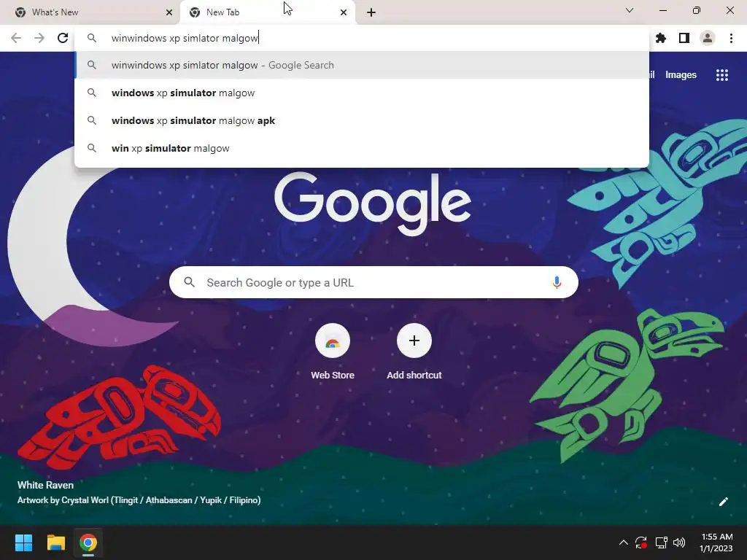The image size is (747, 560).
Task: Select suggestion 'win xp simulator malgow'
Action: click(x=362, y=148)
